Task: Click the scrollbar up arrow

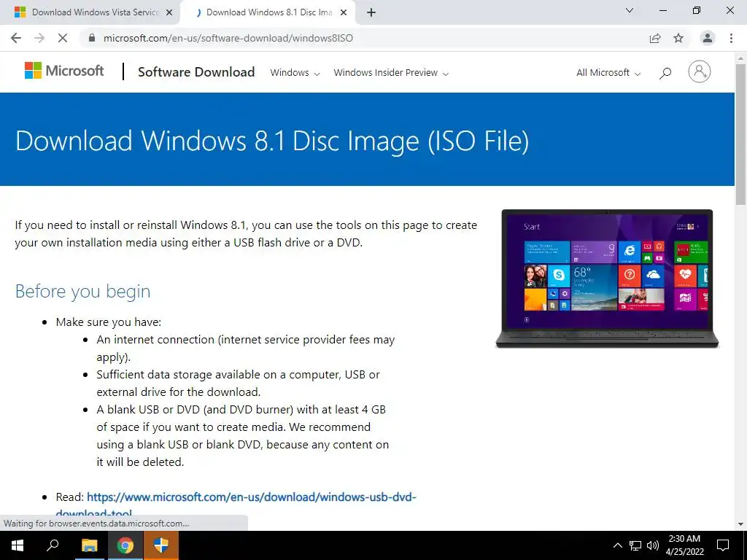Action: [x=740, y=58]
